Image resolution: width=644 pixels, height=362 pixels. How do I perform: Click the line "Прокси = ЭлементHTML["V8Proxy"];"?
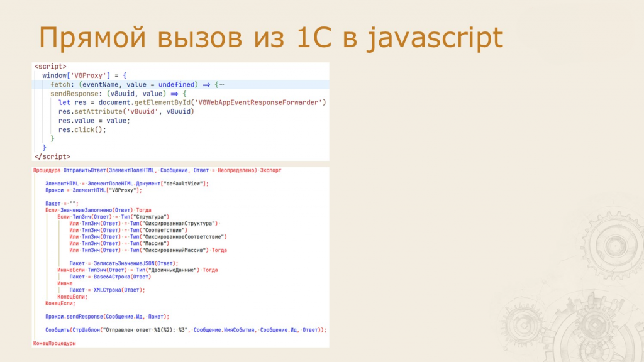(94, 190)
